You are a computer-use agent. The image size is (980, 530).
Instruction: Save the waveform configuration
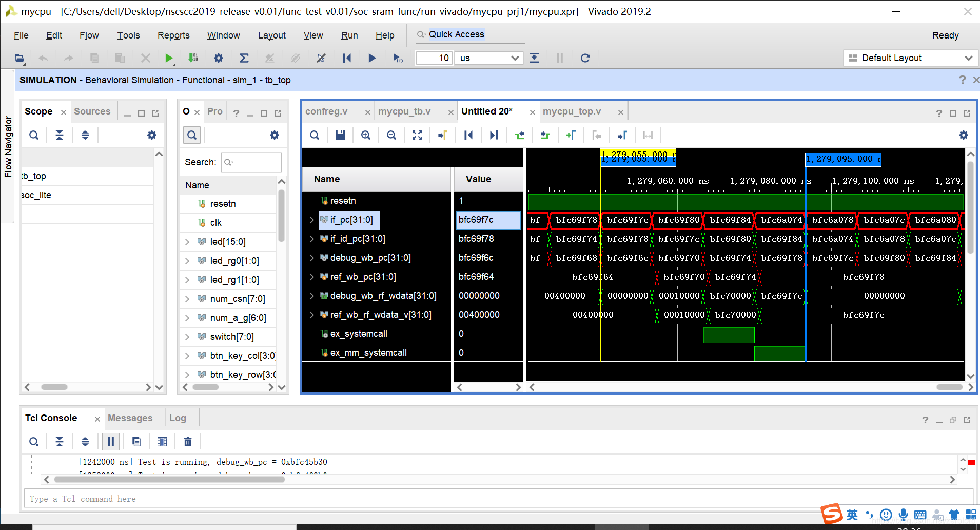coord(340,135)
